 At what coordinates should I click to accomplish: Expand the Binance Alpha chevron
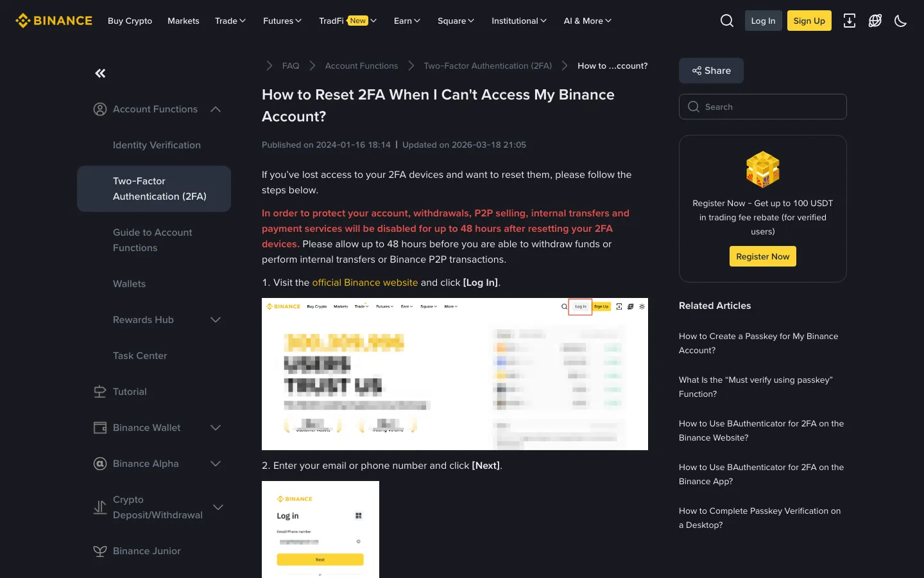click(x=216, y=464)
